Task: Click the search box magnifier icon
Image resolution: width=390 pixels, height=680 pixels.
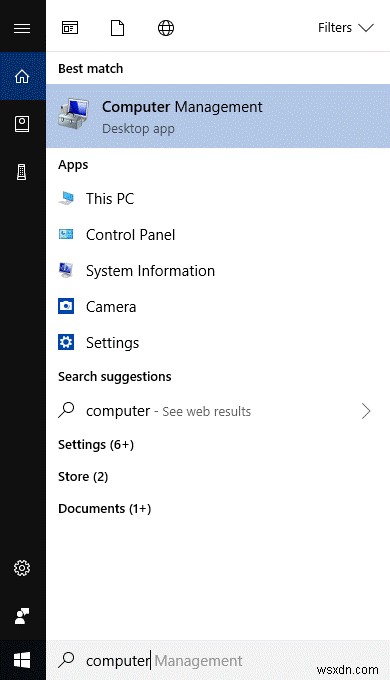Action: point(66,660)
